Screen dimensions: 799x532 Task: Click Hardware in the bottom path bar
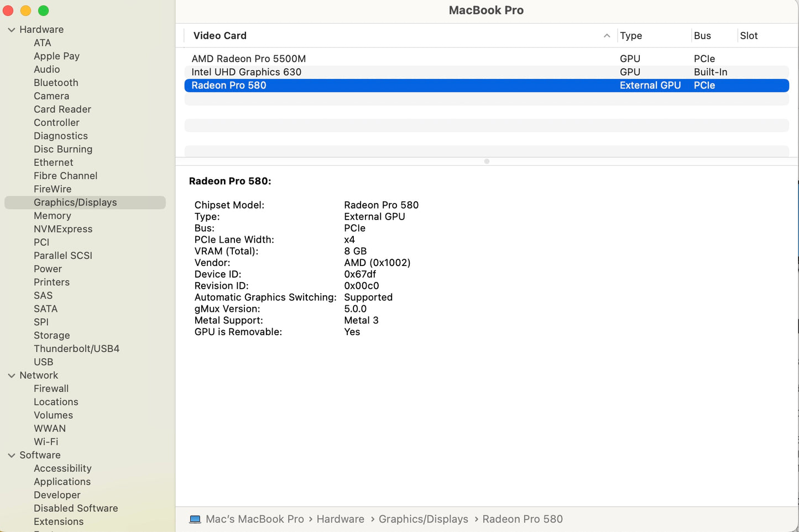(x=340, y=519)
